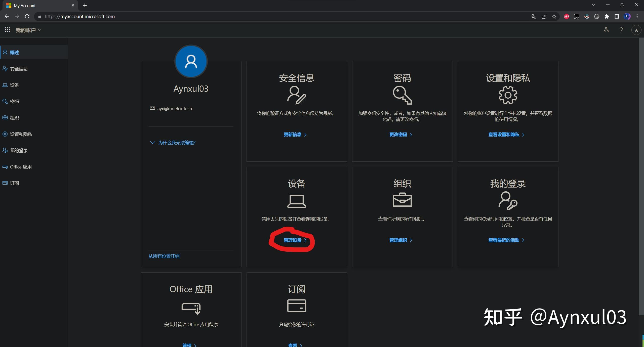
Task: Click the Adblock Plus extension icon
Action: [567, 17]
